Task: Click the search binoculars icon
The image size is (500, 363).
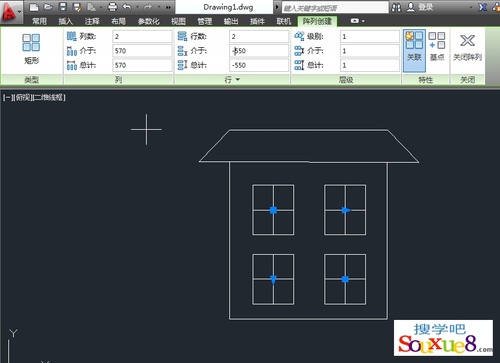Action: pos(396,7)
